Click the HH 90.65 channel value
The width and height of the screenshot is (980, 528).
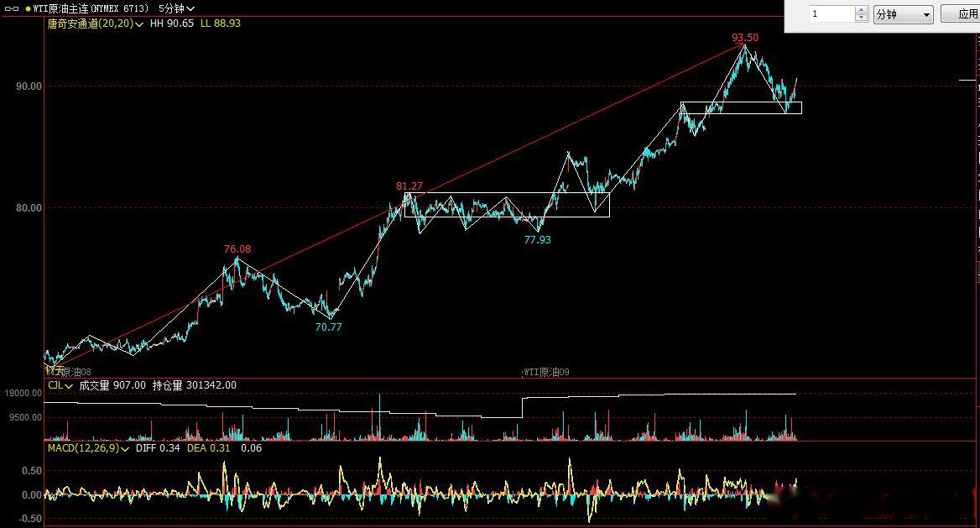point(172,24)
